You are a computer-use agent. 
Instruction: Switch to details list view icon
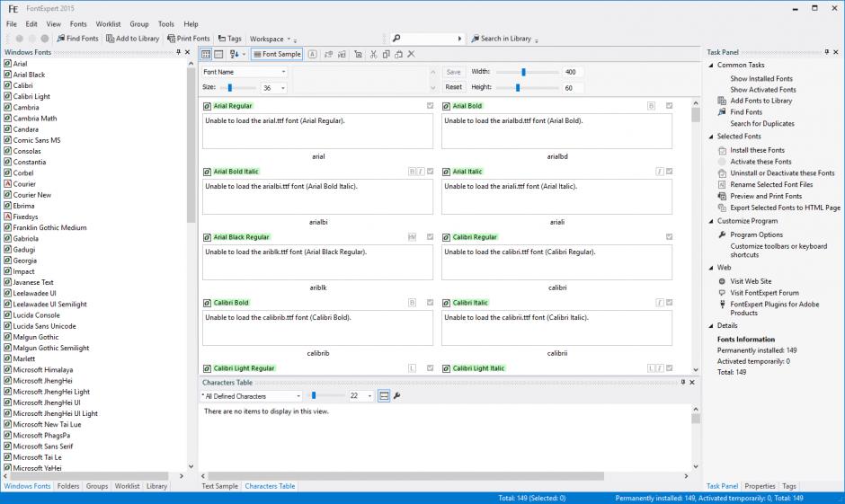click(x=218, y=54)
